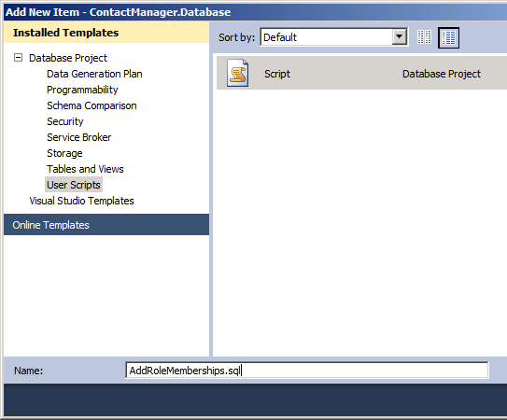Screen dimensions: 507x420
Task: Click the Name input field
Action: point(307,371)
